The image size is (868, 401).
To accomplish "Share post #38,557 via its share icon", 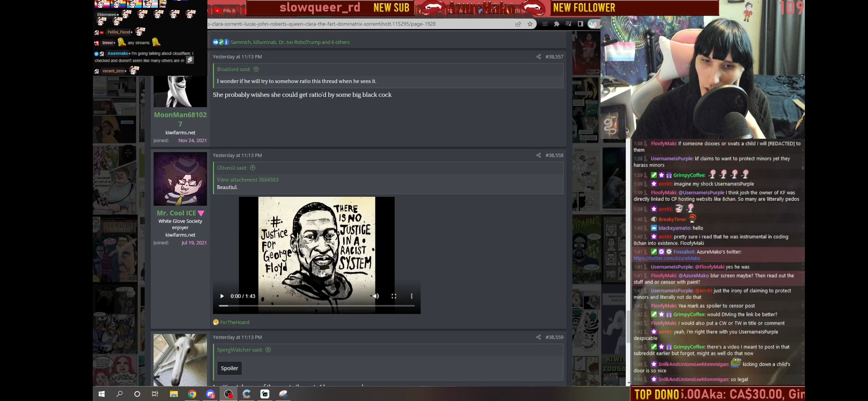I will click(x=538, y=57).
